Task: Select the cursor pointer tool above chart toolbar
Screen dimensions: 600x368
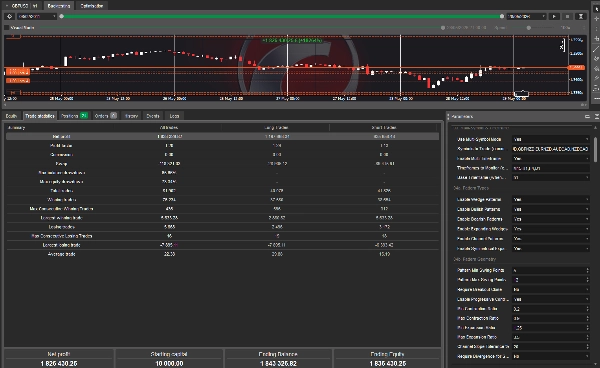Action: pos(596,8)
